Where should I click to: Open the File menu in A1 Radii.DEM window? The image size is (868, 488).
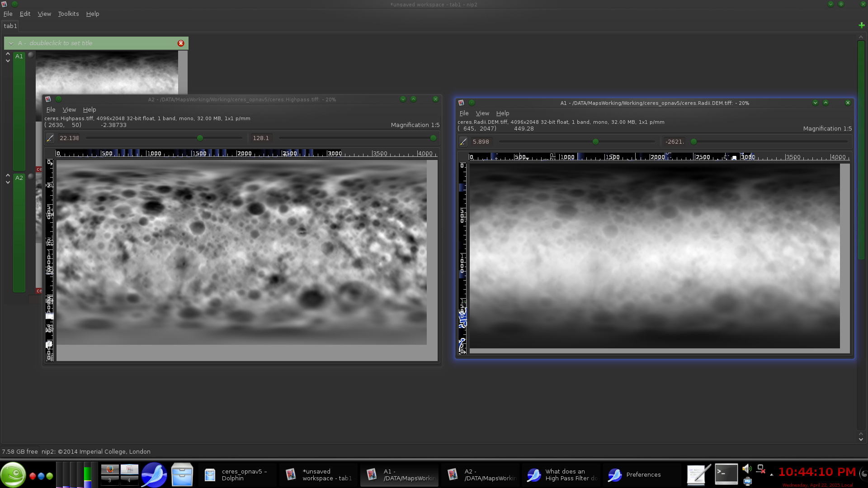pos(464,113)
